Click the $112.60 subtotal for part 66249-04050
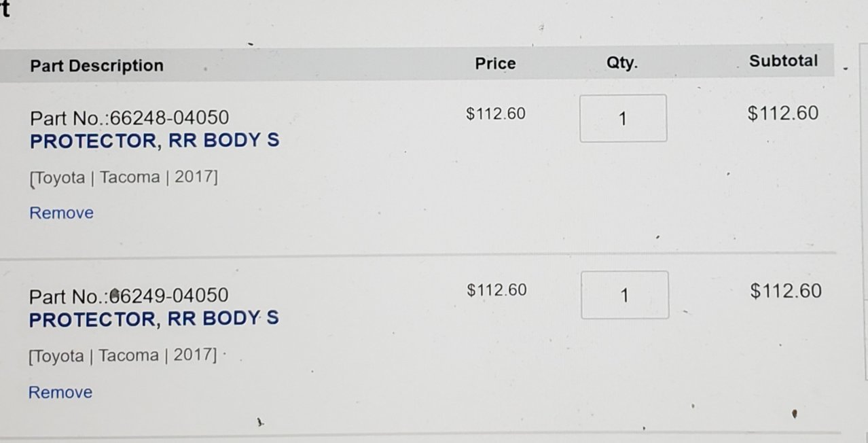The width and height of the screenshot is (868, 443). click(786, 291)
